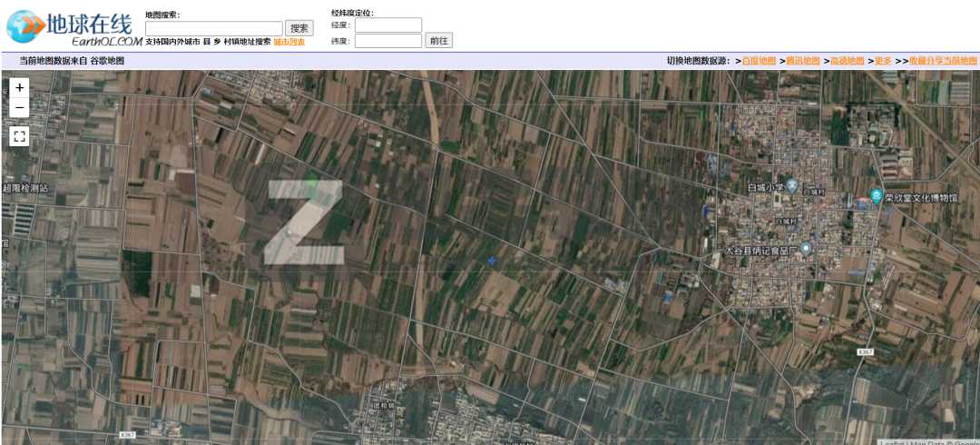
Task: Focus the 地图搜索 search text box
Action: tap(213, 28)
